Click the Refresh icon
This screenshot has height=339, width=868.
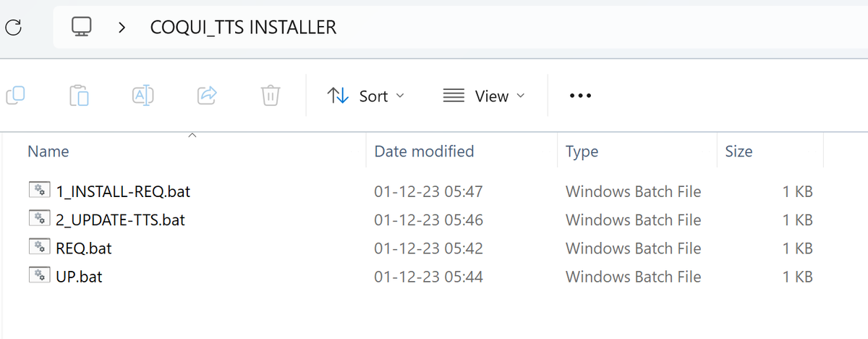(x=14, y=28)
